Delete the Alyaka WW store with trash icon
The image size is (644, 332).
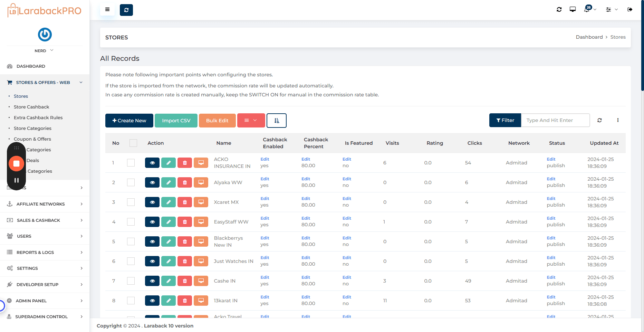[185, 182]
